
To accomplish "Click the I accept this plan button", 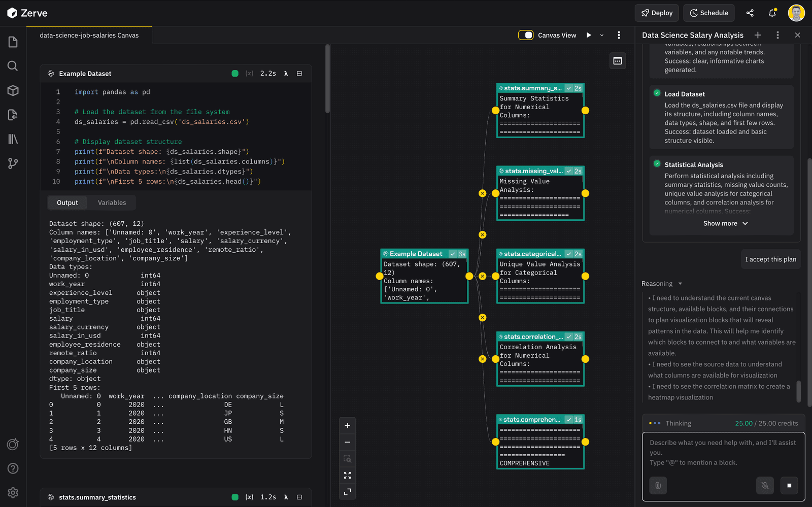I will [x=770, y=259].
